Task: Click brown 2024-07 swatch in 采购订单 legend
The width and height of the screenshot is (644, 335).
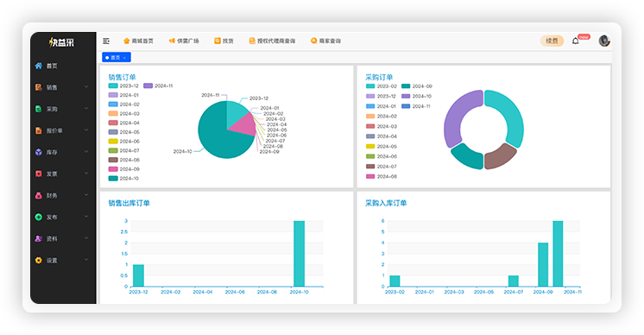Action: click(370, 167)
